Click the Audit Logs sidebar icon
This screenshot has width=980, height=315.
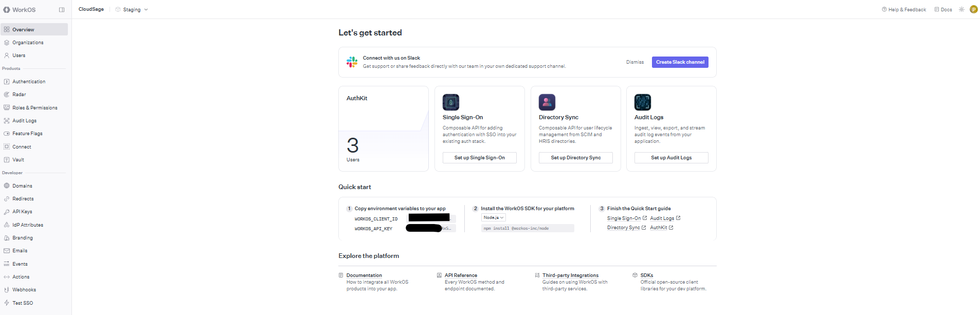click(x=7, y=121)
